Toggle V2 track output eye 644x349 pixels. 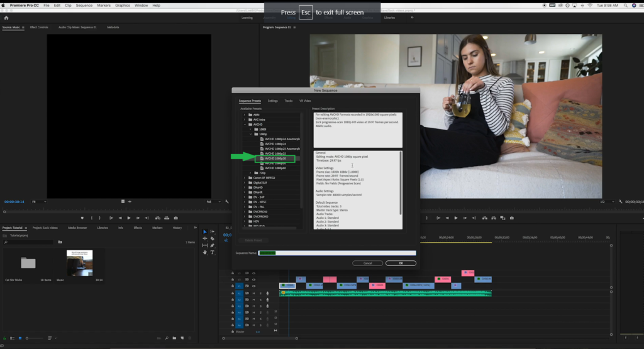point(254,280)
